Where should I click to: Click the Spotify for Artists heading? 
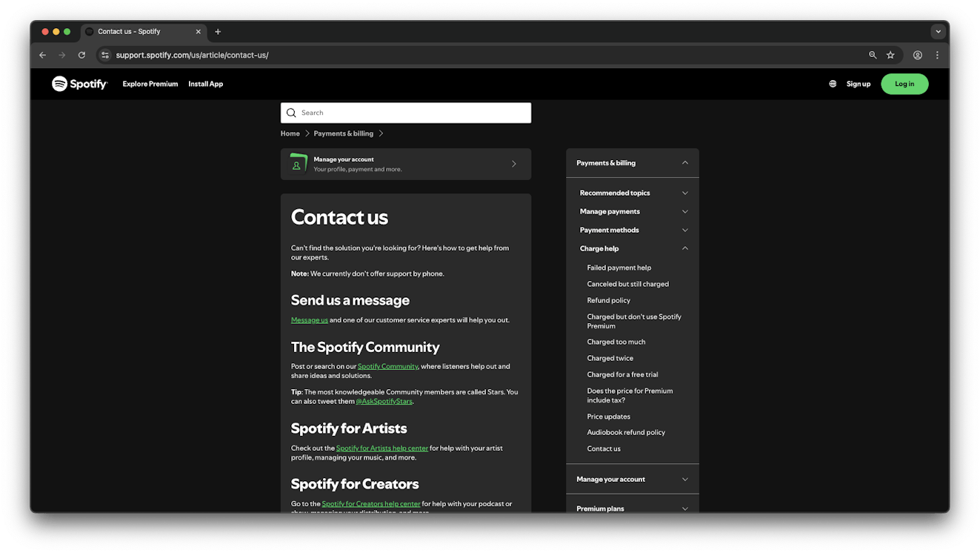click(x=349, y=428)
